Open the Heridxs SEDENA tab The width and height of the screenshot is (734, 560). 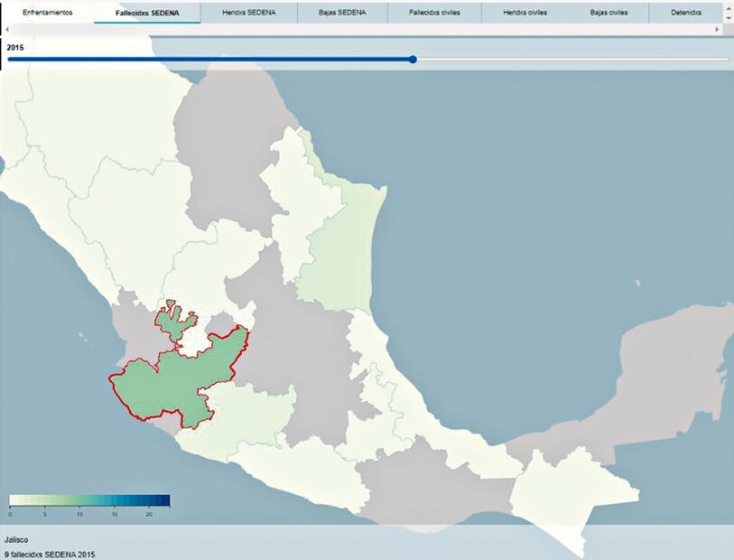[248, 13]
